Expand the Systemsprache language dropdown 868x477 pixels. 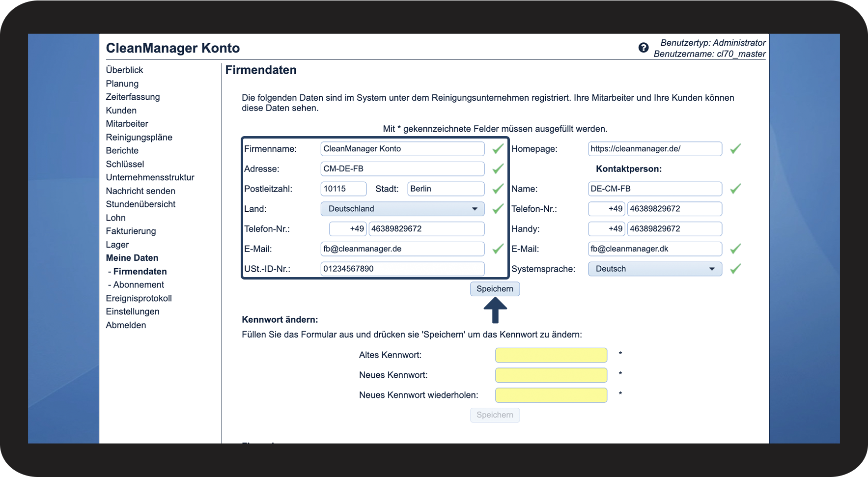click(654, 269)
